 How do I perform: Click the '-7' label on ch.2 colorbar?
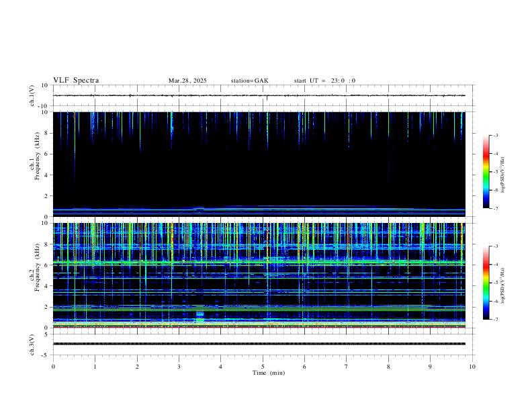(495, 320)
